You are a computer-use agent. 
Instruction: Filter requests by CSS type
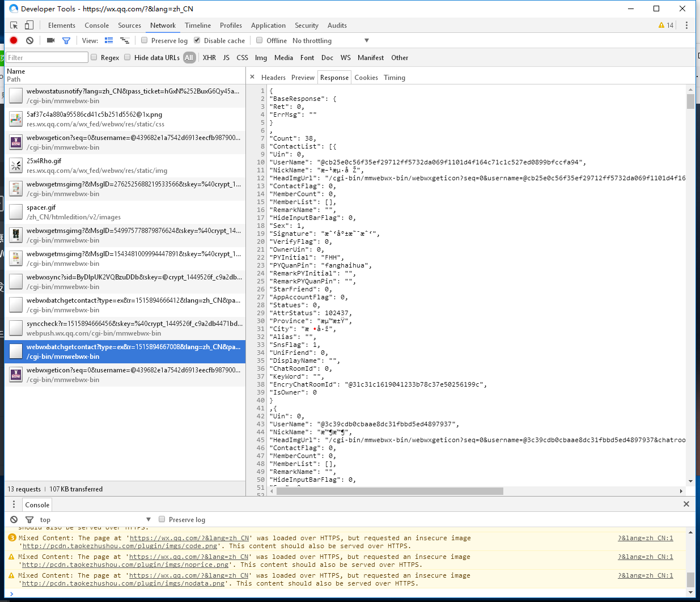tap(243, 58)
